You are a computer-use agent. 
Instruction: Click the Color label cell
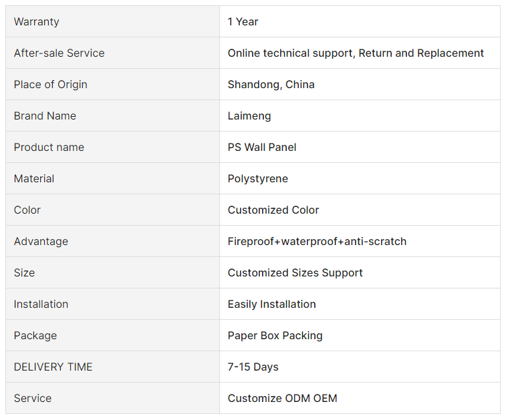pyautogui.click(x=27, y=210)
